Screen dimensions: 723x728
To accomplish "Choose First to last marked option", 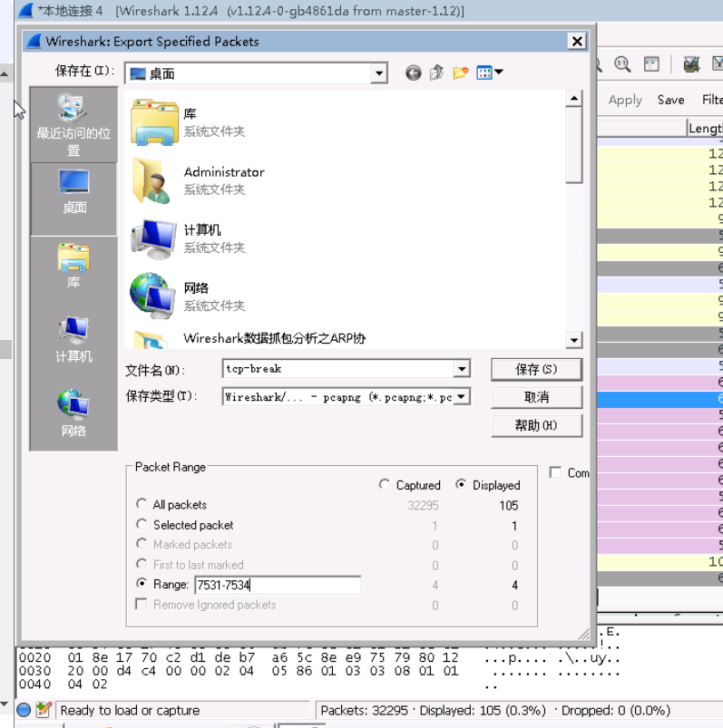I will pyautogui.click(x=142, y=564).
